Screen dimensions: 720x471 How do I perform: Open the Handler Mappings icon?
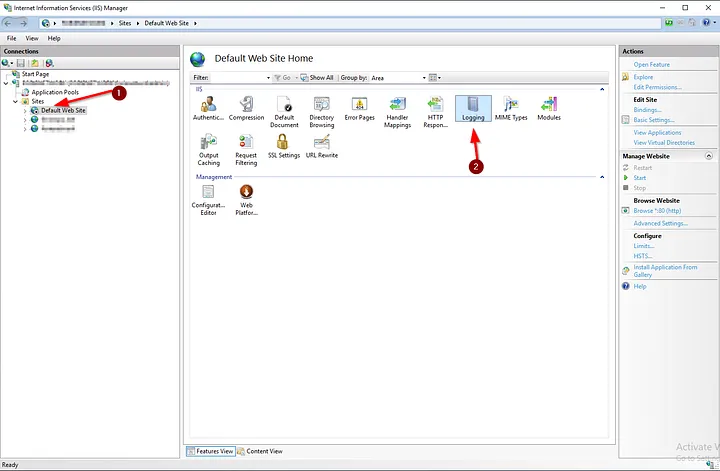[x=397, y=106]
